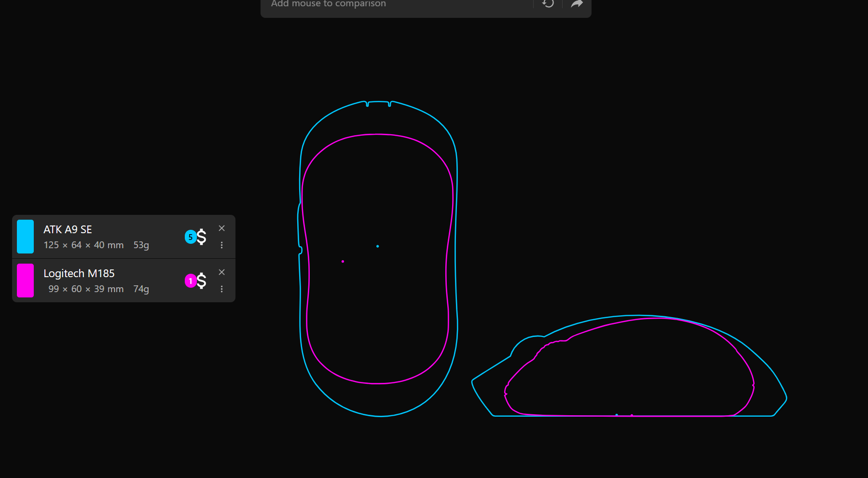
Task: Open Logitech M185 price offers icon
Action: tap(196, 281)
